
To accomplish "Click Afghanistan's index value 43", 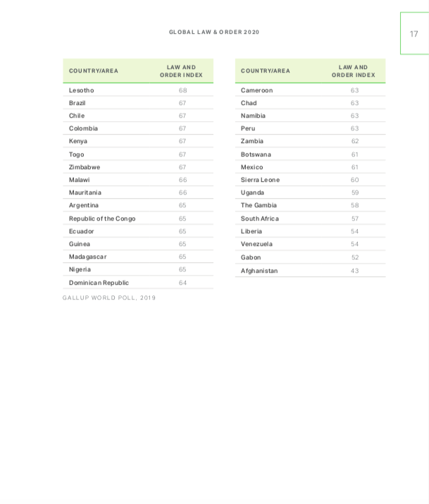I will pos(354,271).
